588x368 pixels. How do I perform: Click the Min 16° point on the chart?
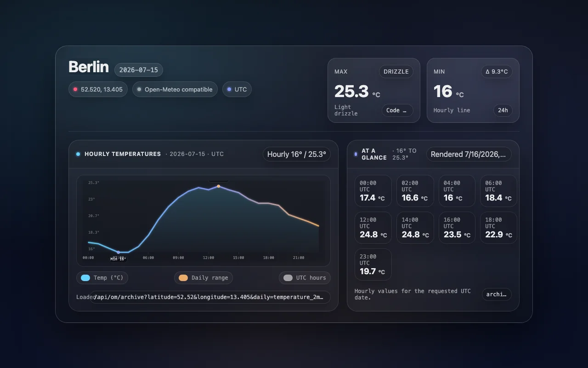[118, 252]
